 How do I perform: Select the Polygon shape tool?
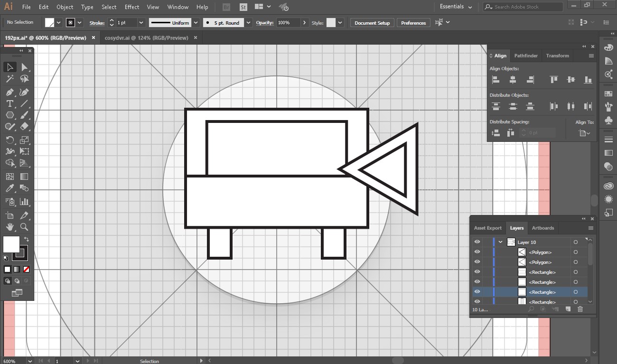[x=9, y=115]
